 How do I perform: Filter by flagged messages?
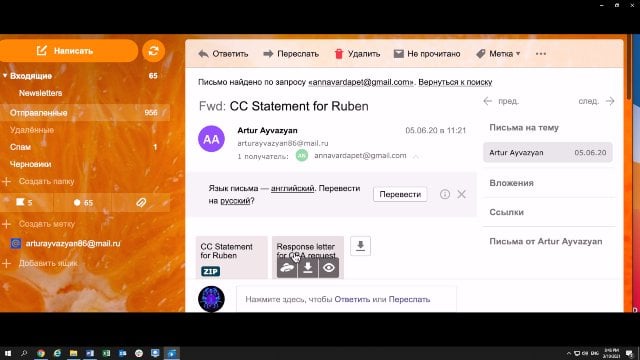pyautogui.click(x=24, y=202)
